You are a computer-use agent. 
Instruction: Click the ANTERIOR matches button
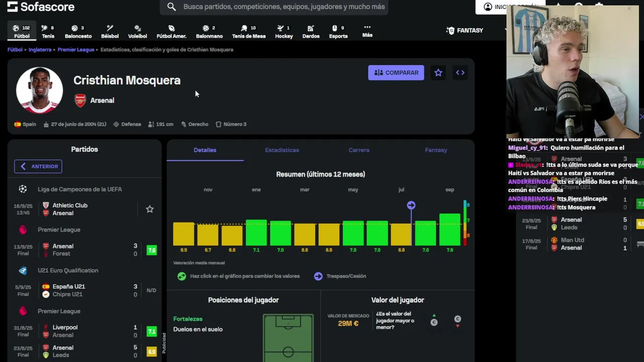point(38,166)
